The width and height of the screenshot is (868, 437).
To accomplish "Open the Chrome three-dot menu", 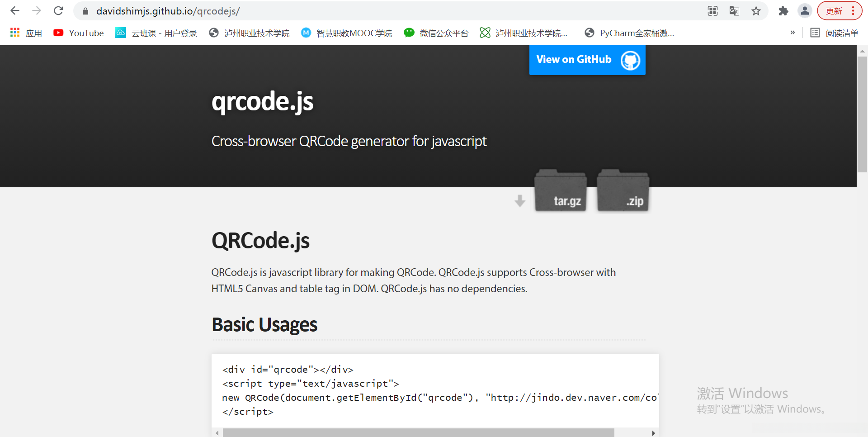I will click(853, 11).
